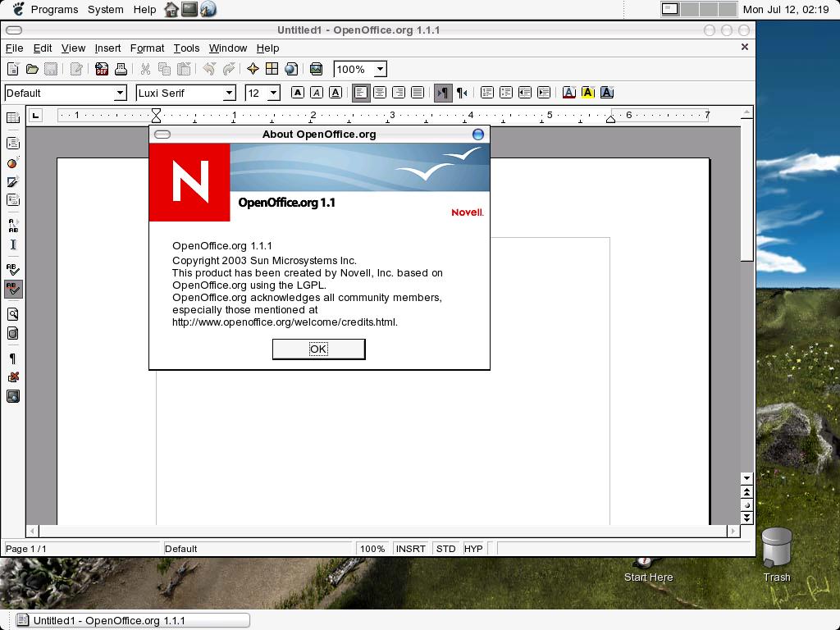Click the Cut scissors icon
840x630 pixels.
pos(145,69)
